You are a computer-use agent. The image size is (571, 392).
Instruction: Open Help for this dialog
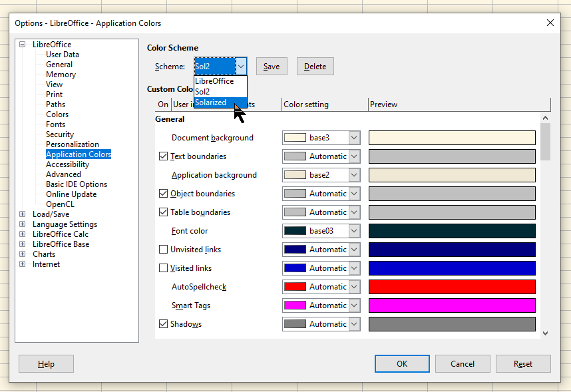pyautogui.click(x=46, y=364)
